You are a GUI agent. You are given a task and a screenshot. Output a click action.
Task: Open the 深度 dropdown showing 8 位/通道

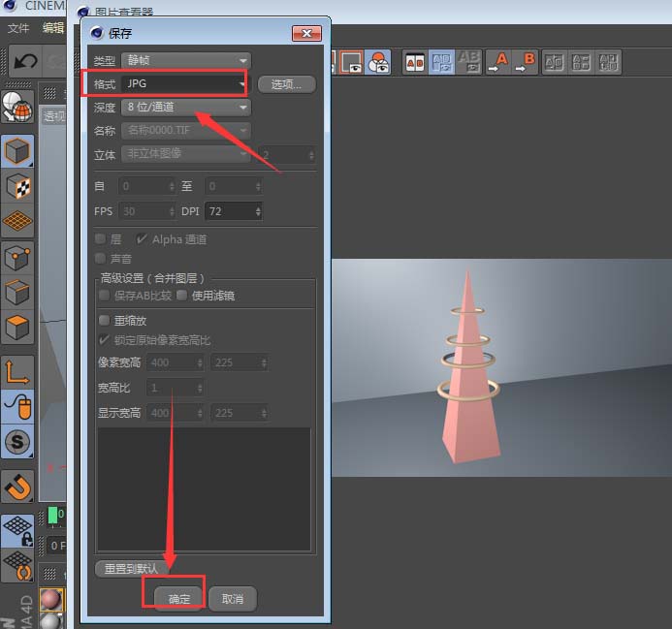[186, 108]
